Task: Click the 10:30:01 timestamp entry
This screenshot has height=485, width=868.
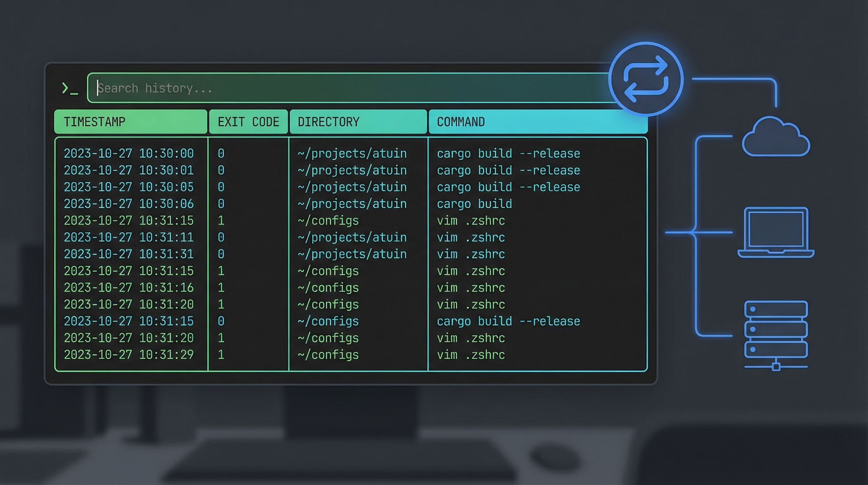Action: tap(129, 170)
